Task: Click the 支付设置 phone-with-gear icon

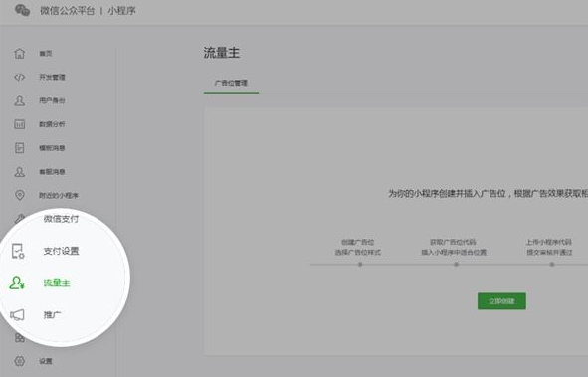Action: point(18,251)
